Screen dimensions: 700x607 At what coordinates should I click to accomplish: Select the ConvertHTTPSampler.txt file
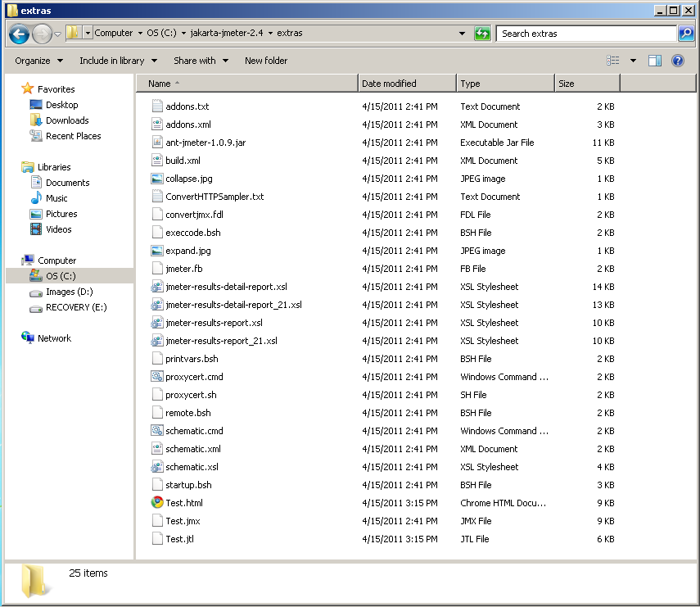tap(215, 197)
